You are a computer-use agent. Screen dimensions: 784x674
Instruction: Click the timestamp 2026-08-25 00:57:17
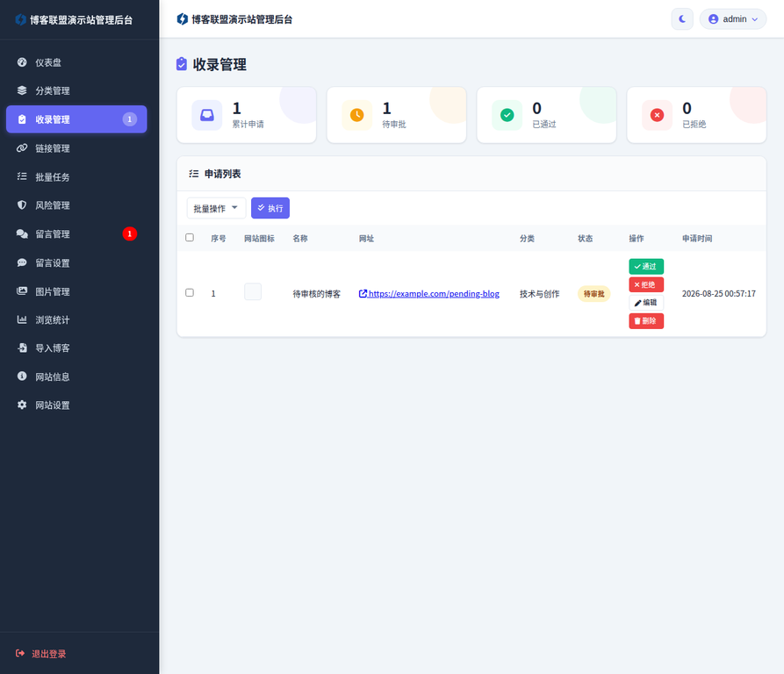[718, 294]
